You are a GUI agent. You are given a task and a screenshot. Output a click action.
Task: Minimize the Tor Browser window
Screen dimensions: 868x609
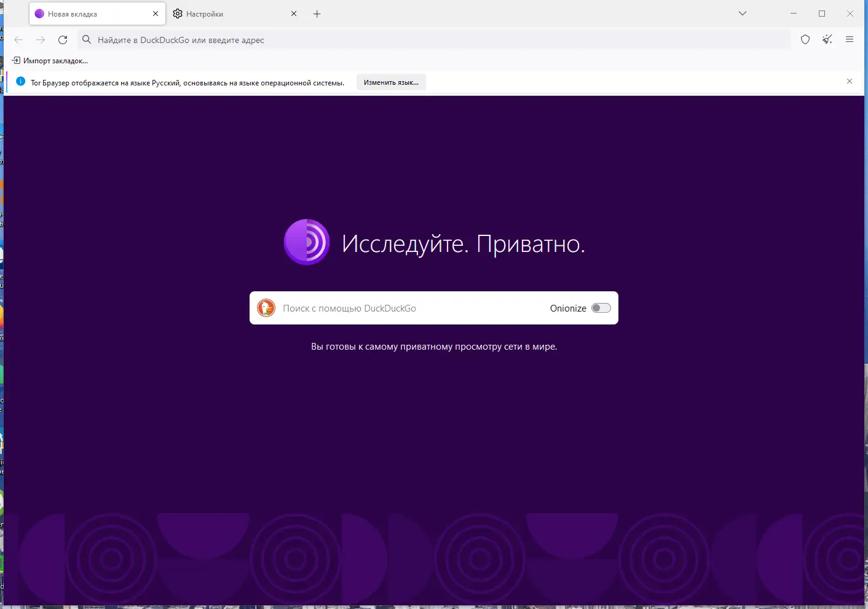tap(794, 14)
